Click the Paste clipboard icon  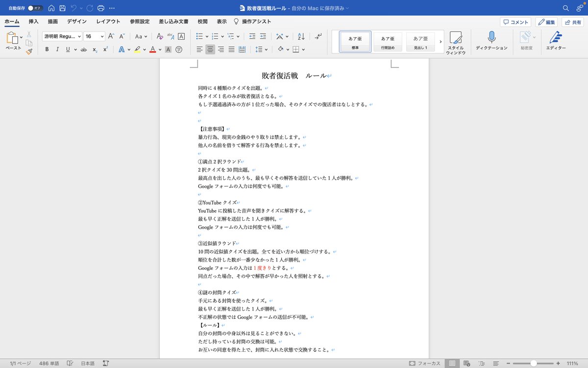12,38
